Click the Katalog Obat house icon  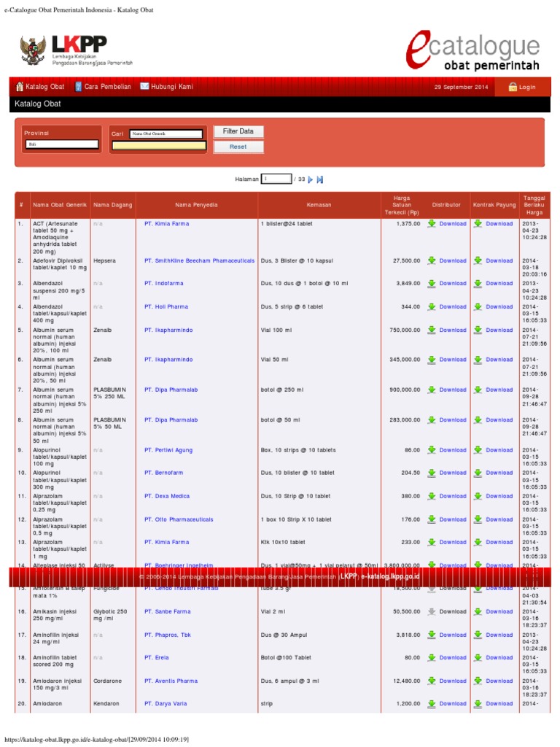coord(20,87)
